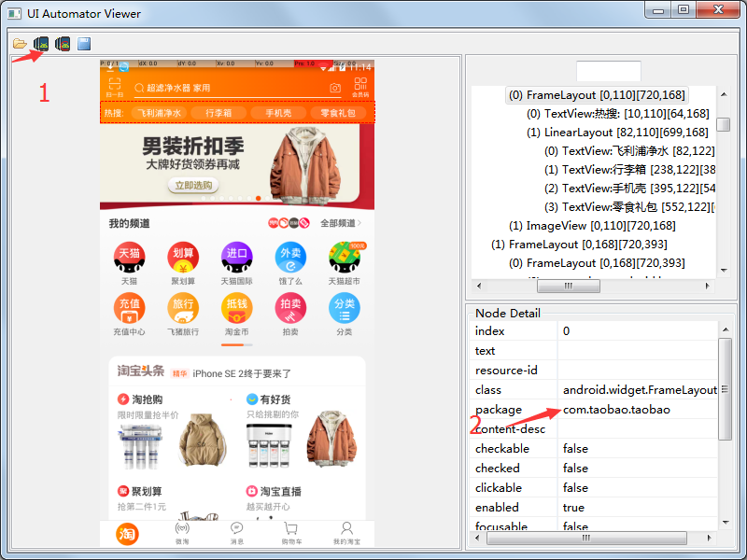747x560 pixels.
Task: Click the 'false' value of clickable row
Action: [575, 488]
